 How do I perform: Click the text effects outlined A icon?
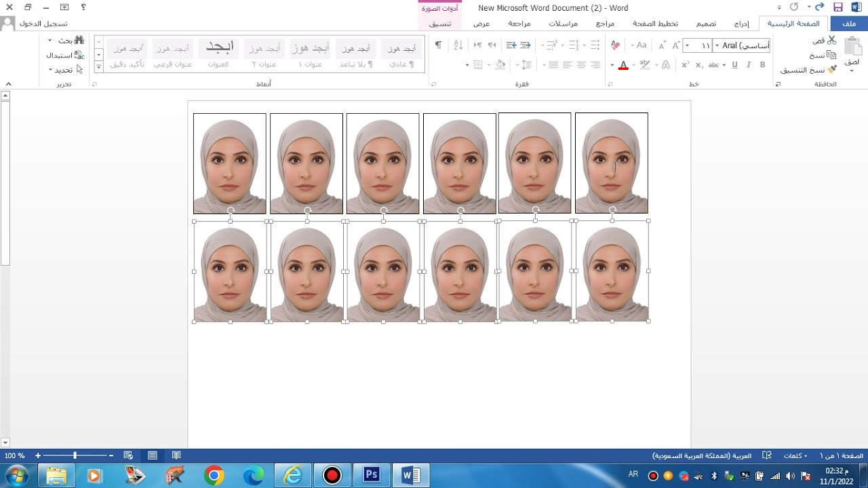pyautogui.click(x=666, y=65)
